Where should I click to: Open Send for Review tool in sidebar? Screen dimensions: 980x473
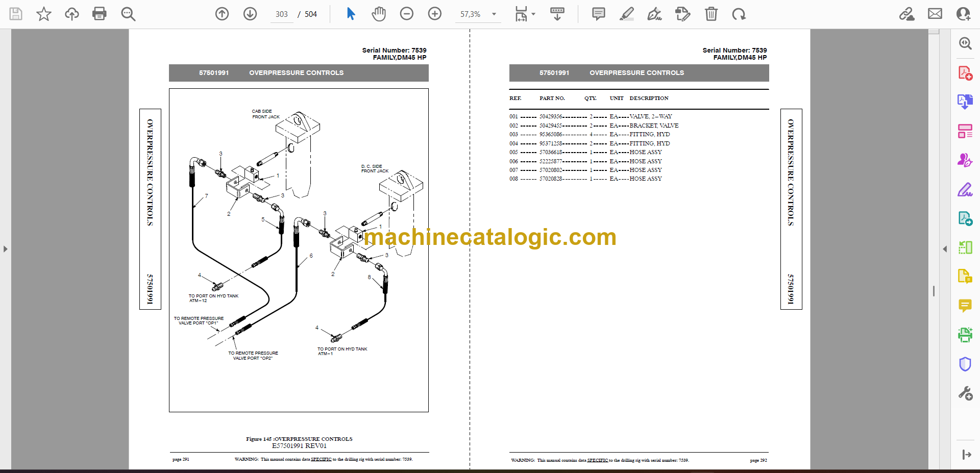tap(965, 218)
